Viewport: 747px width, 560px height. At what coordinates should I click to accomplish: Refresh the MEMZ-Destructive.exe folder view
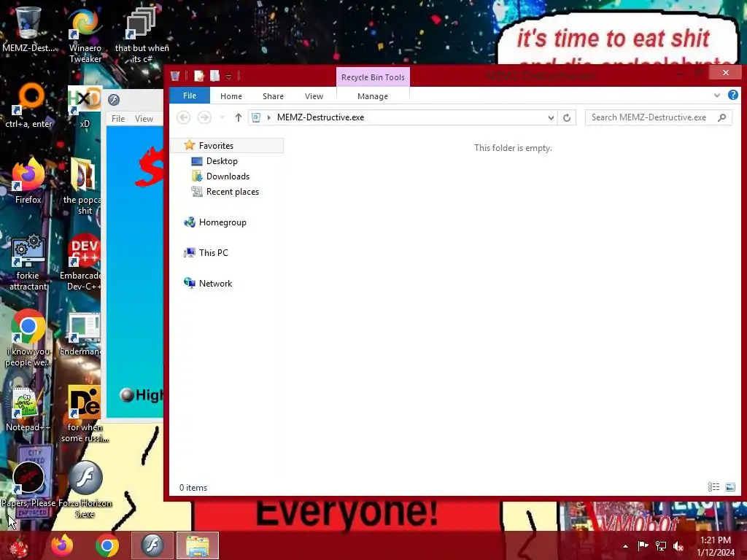[566, 117]
